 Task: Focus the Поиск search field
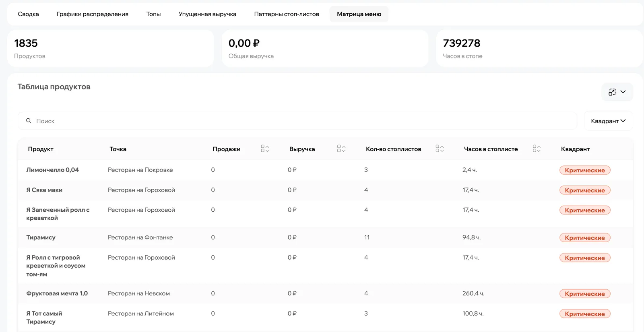[297, 121]
